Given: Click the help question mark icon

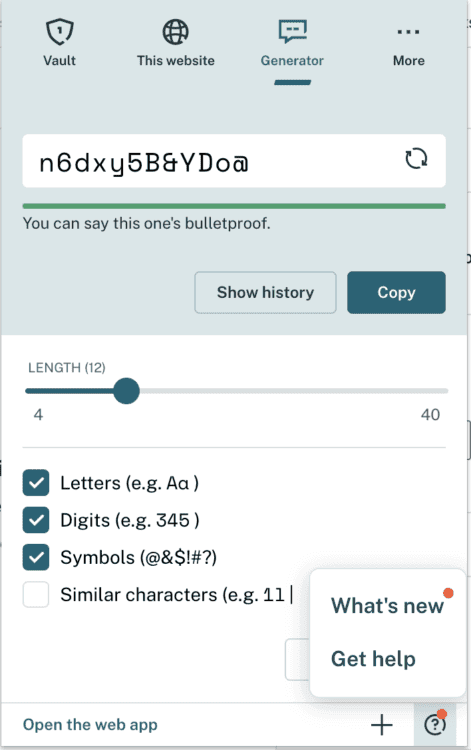Looking at the screenshot, I should (435, 724).
